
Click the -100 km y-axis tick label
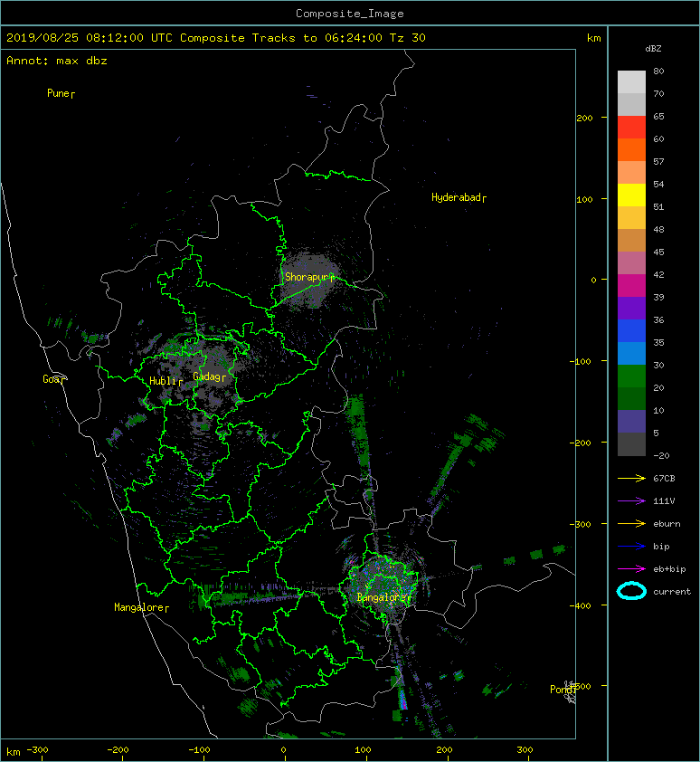pos(581,362)
